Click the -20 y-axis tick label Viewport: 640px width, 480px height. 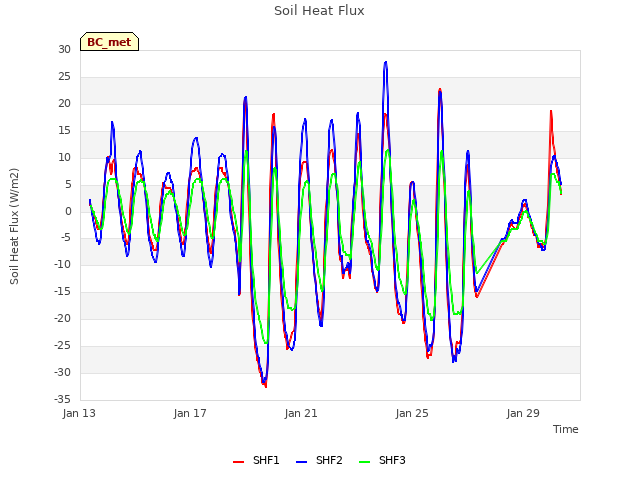(x=63, y=318)
